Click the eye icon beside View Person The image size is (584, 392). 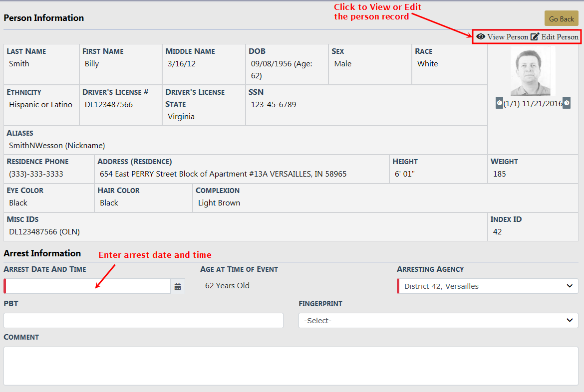pyautogui.click(x=481, y=36)
